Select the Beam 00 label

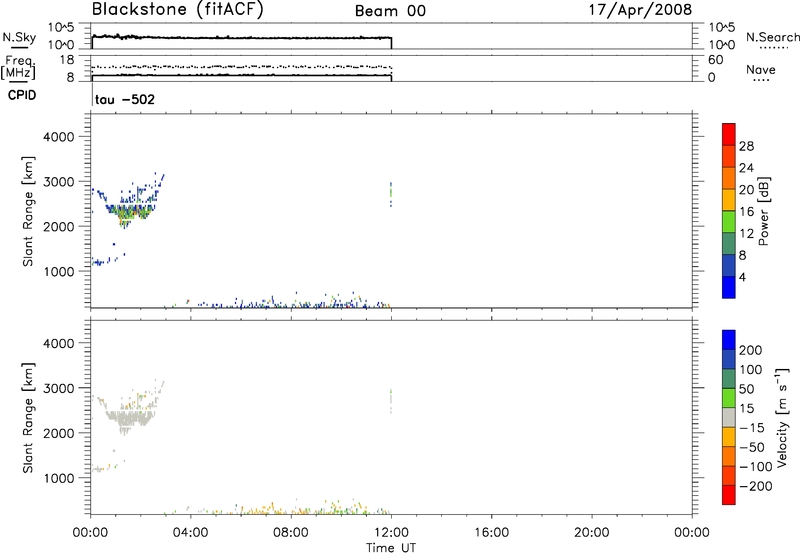point(390,11)
